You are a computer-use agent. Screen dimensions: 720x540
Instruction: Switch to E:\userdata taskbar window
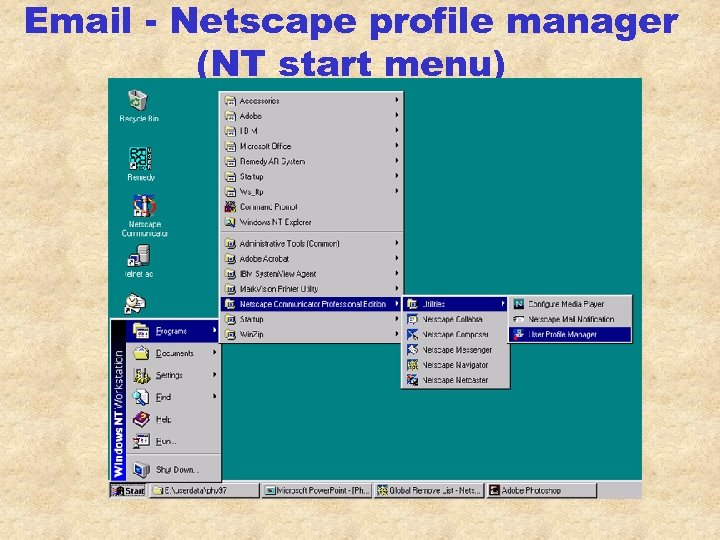coord(204,490)
